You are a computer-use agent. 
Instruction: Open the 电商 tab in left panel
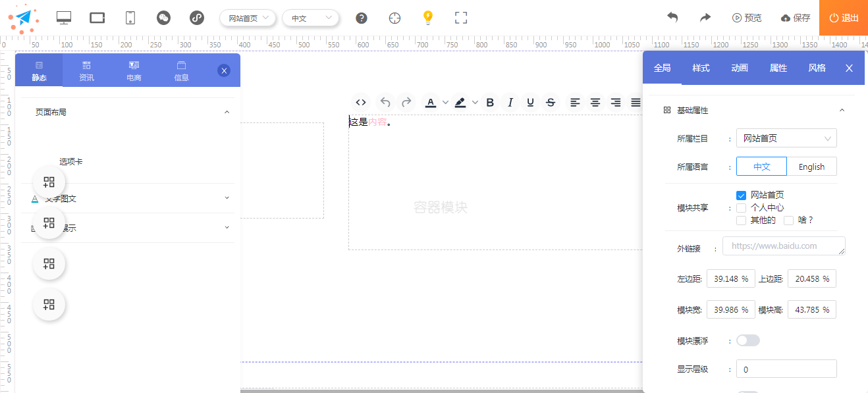[x=134, y=70]
